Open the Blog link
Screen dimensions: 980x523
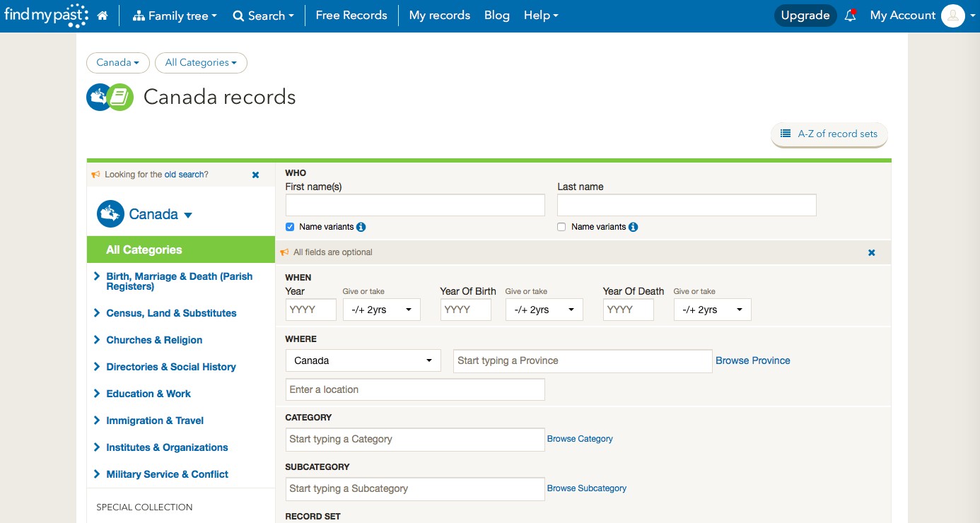(497, 16)
